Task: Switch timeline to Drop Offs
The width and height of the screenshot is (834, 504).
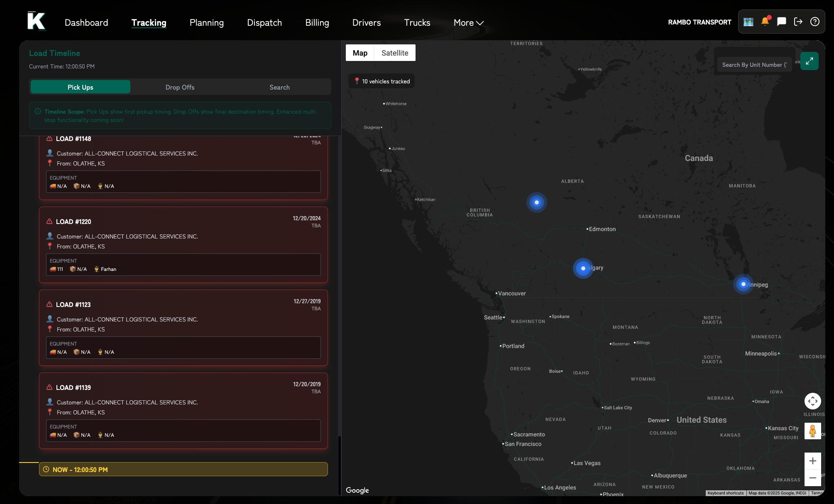Action: [180, 87]
